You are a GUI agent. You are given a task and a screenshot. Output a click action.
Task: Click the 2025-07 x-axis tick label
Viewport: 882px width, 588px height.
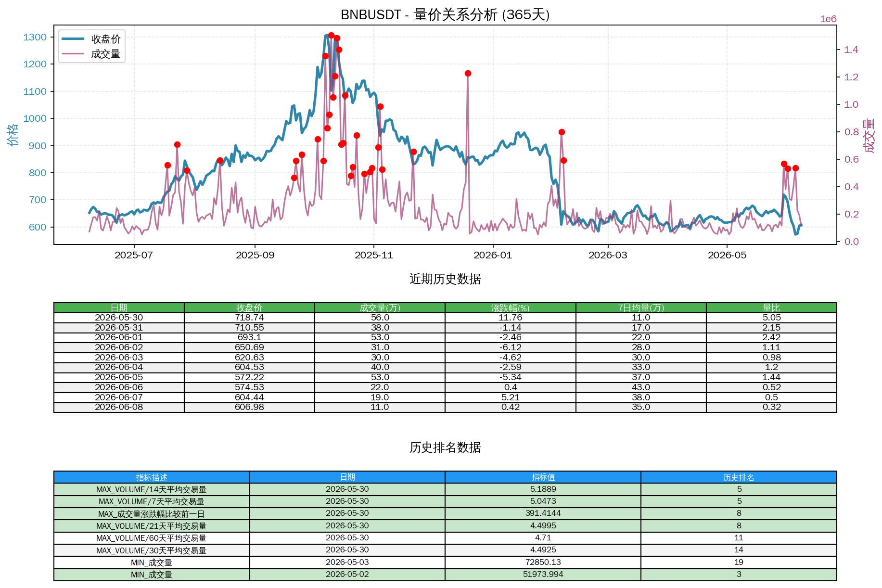click(134, 255)
